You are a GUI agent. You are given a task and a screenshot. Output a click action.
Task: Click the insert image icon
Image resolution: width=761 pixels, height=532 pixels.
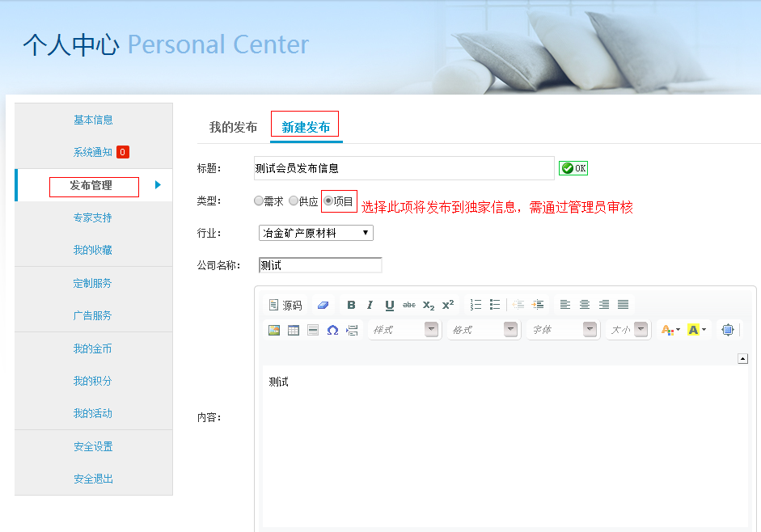pos(274,330)
